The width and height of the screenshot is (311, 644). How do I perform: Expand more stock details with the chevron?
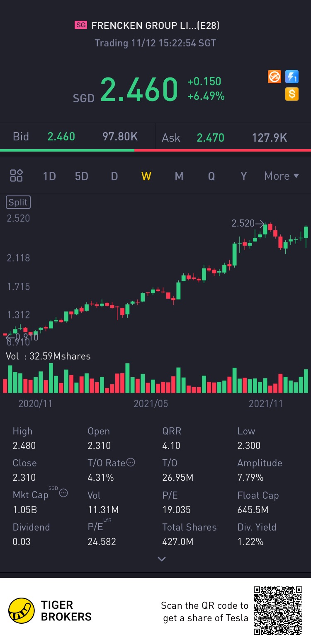[162, 559]
